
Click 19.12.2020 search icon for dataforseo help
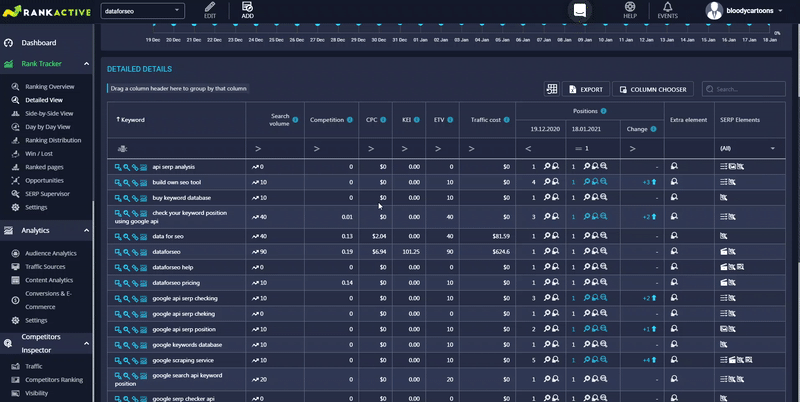[x=547, y=267]
